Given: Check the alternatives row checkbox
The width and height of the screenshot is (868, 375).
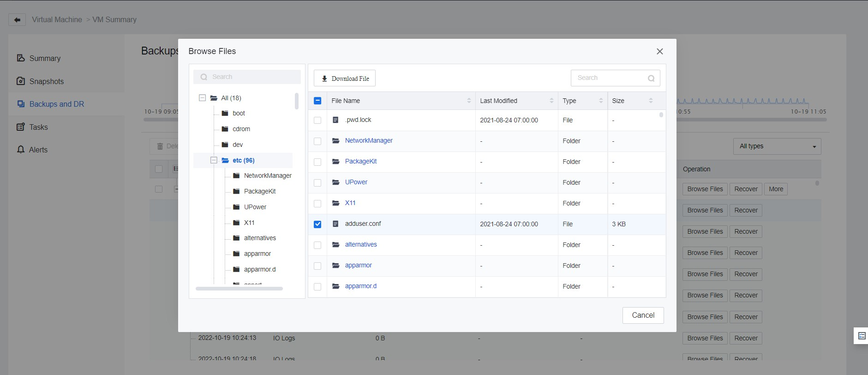Looking at the screenshot, I should 317,245.
